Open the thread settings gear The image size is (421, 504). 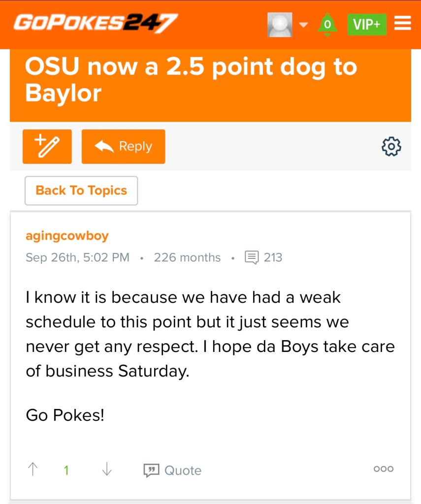pos(391,147)
